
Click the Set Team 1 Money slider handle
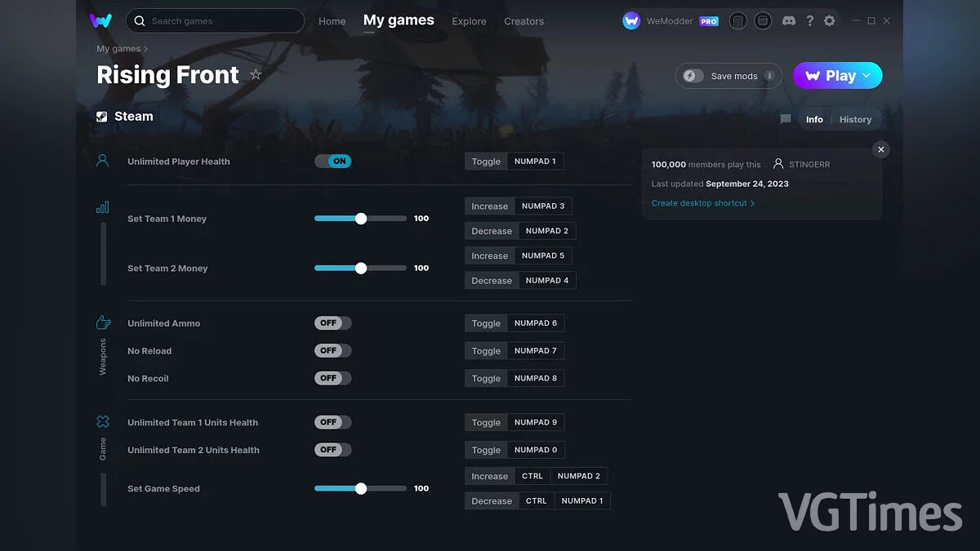click(361, 219)
